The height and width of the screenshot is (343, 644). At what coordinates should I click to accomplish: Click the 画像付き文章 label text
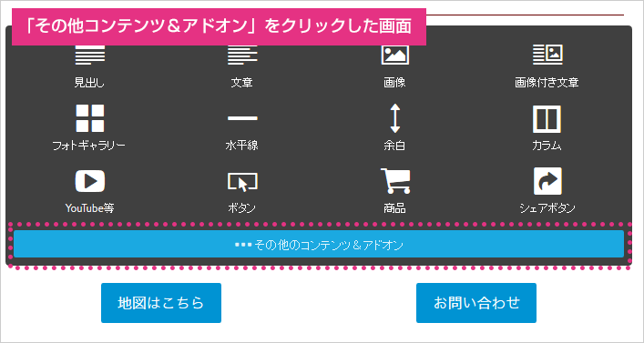[x=547, y=83]
